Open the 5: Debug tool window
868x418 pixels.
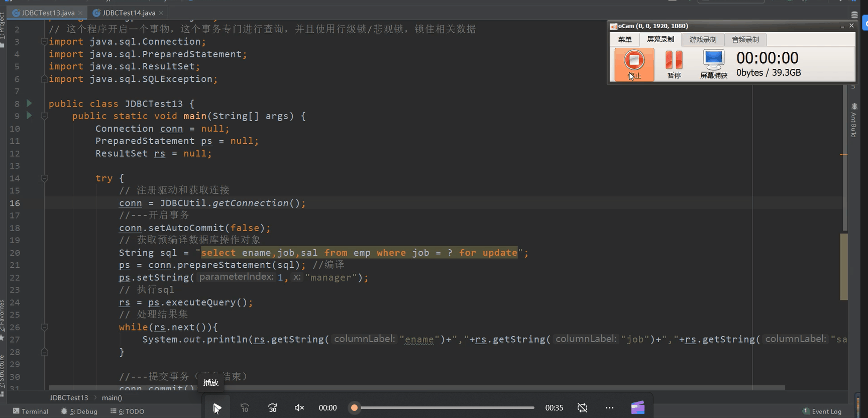click(79, 411)
